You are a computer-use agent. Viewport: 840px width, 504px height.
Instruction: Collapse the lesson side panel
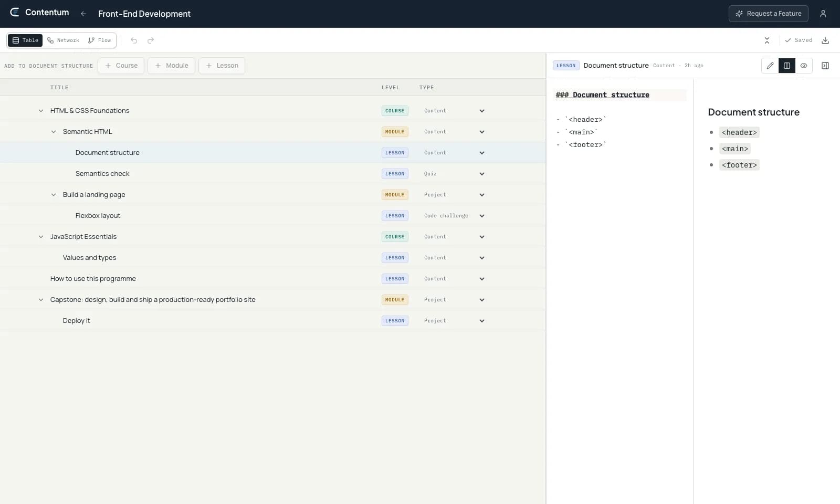click(x=825, y=66)
